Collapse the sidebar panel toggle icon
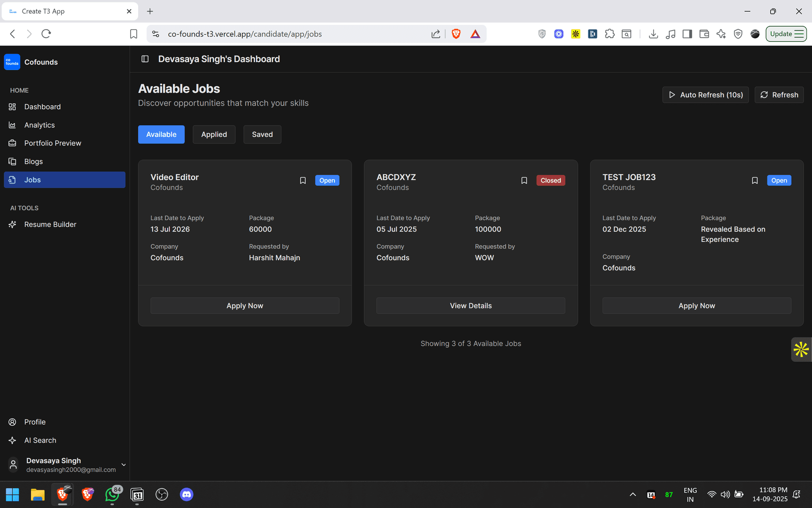The width and height of the screenshot is (812, 508). (x=145, y=59)
